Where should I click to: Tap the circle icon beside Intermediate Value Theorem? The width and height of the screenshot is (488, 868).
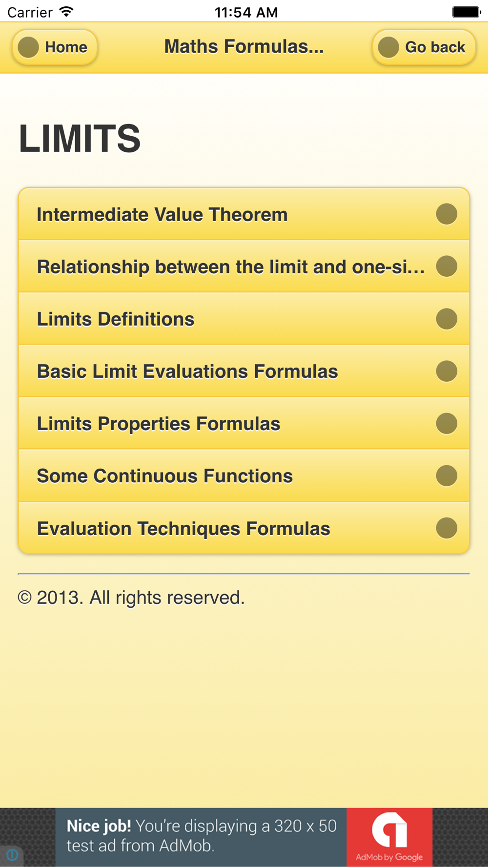click(x=446, y=214)
